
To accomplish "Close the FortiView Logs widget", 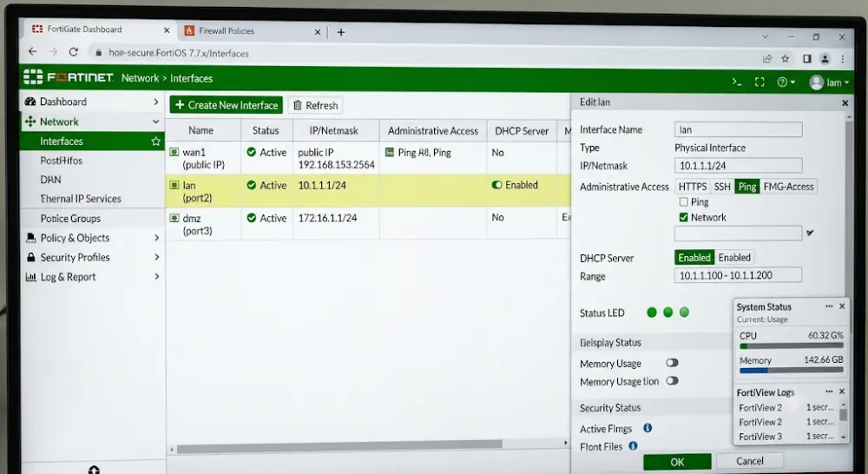I will click(x=842, y=392).
